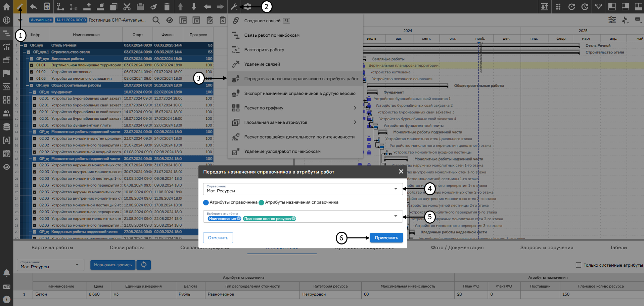Image resolution: width=644 pixels, height=306 pixels.
Task: Click the magnifier search icon
Action: tap(156, 20)
